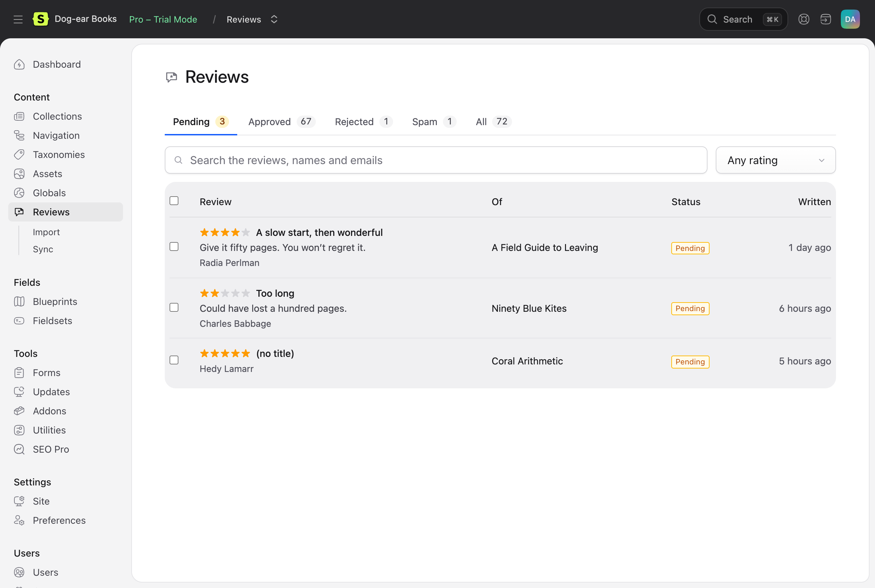Click the Pending badge for Coral Arithmetic

[690, 362]
